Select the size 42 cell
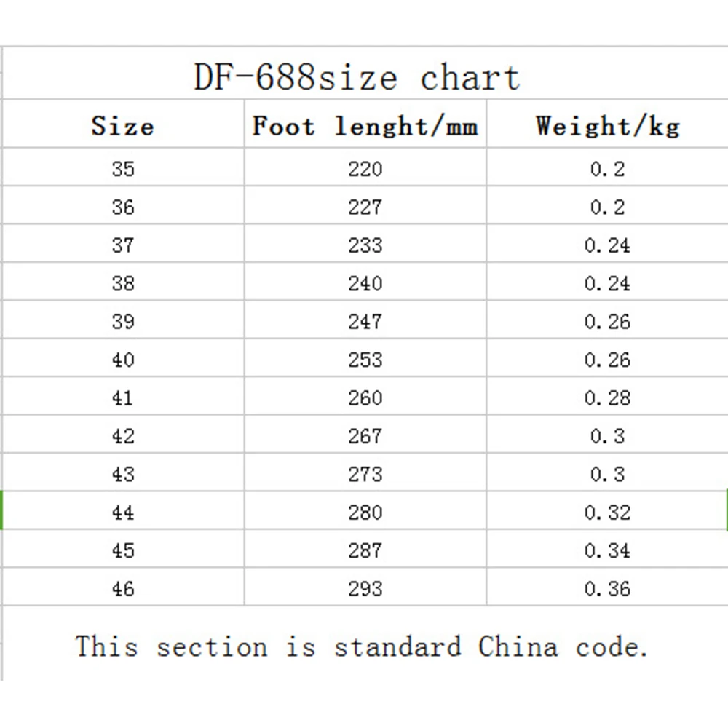This screenshot has height=728, width=728. click(x=123, y=436)
